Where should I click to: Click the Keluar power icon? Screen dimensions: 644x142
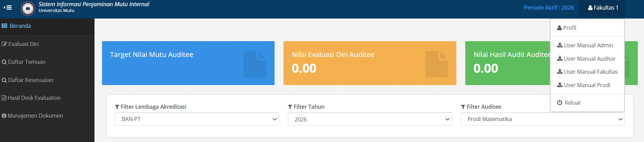(x=560, y=102)
